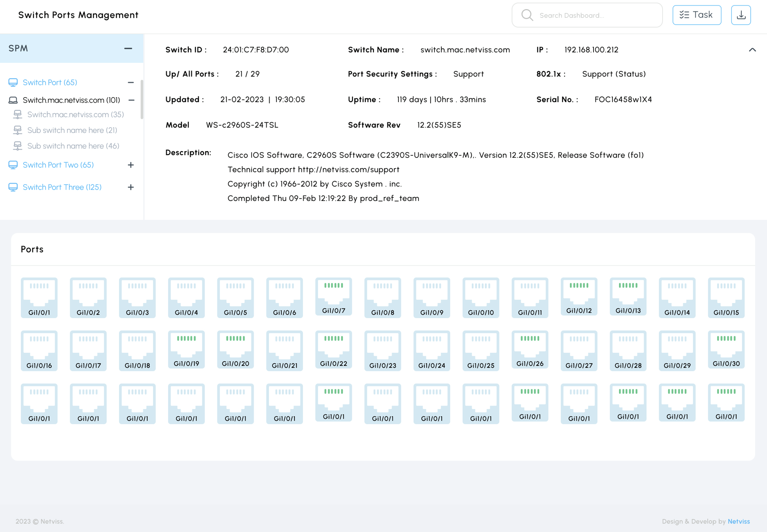The height and width of the screenshot is (532, 767).
Task: Click the checklist icon inside the Task button
Action: [x=685, y=15]
